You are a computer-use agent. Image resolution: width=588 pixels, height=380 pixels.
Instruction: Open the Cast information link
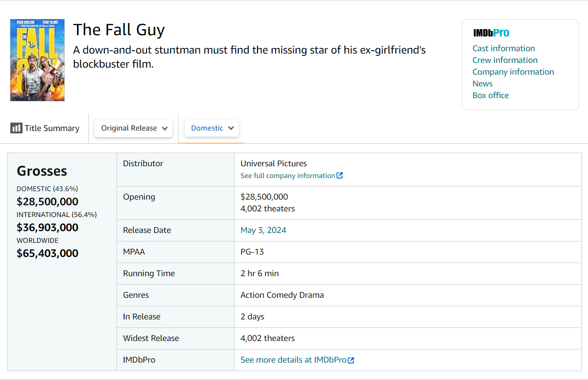pyautogui.click(x=504, y=48)
